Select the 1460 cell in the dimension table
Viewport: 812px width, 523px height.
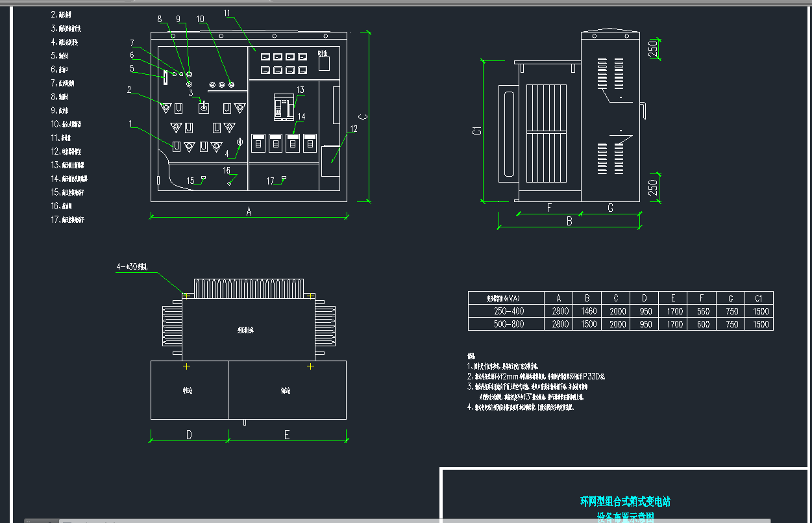[x=587, y=311]
